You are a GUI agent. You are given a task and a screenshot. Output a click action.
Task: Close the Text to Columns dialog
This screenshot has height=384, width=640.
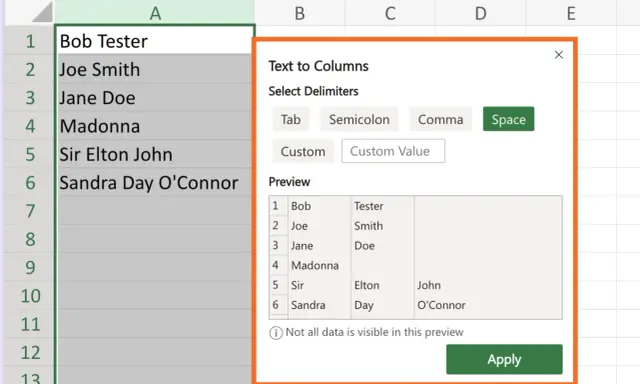tap(559, 55)
